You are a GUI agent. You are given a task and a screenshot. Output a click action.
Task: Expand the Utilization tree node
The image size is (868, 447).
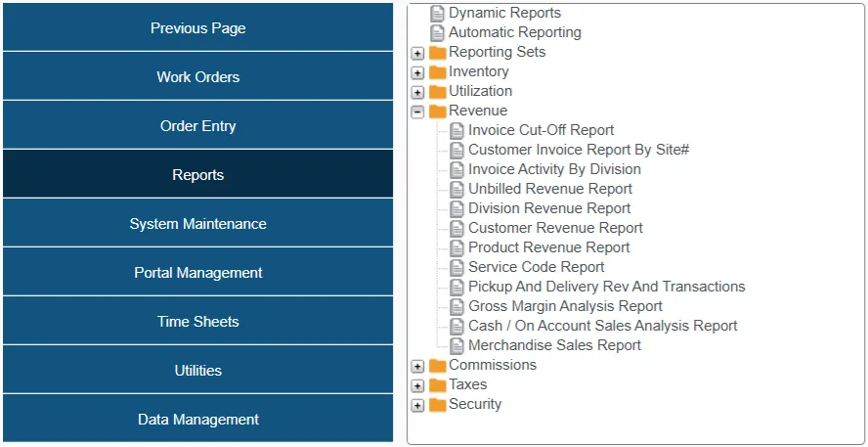click(418, 92)
